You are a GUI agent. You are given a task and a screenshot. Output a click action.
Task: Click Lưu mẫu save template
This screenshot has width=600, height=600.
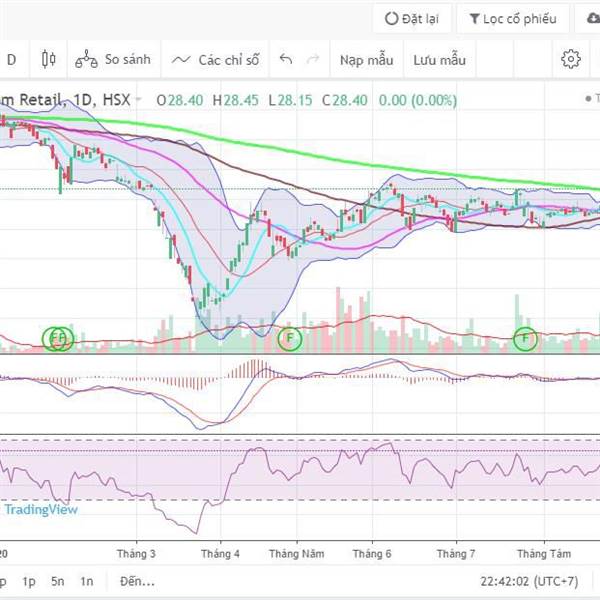(439, 60)
